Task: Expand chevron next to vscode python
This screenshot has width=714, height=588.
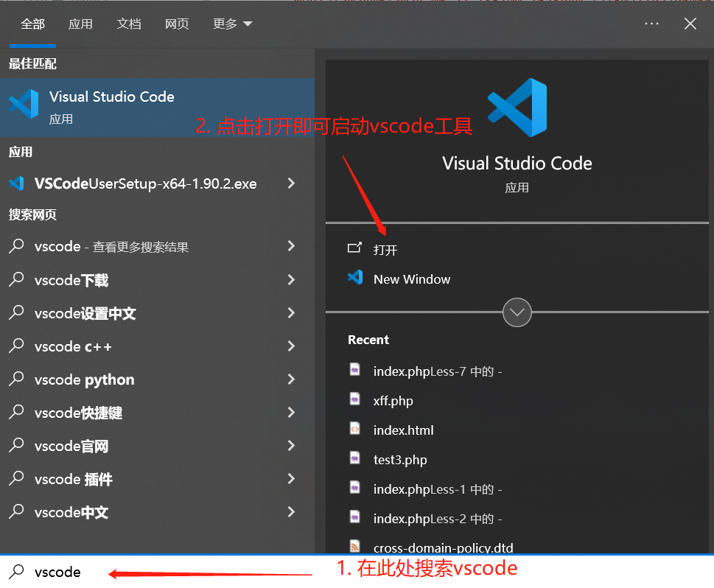Action: (292, 379)
